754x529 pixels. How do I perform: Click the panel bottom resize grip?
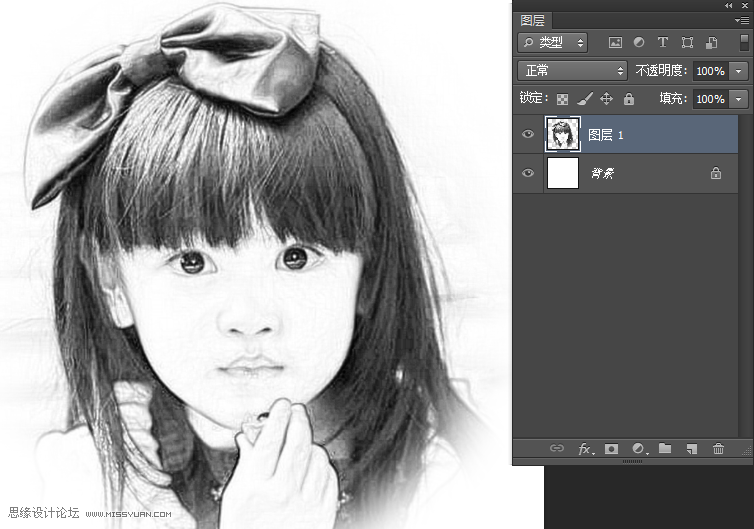coord(632,461)
